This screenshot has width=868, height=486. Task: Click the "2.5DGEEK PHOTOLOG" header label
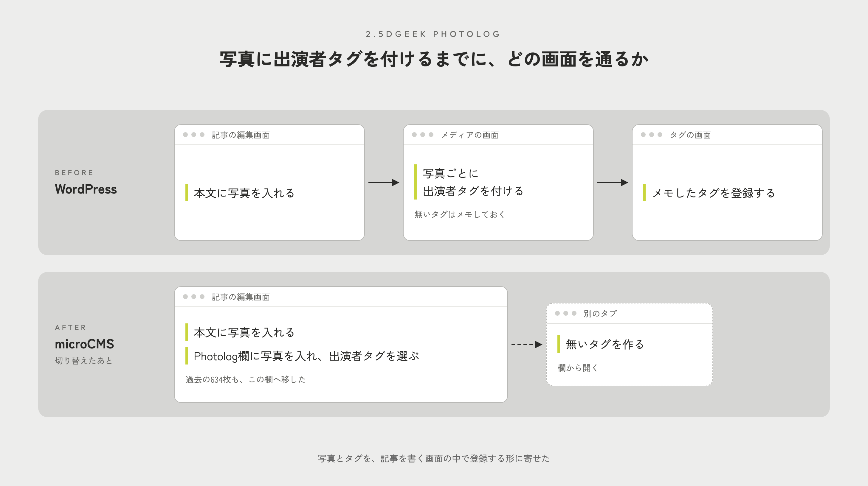tap(433, 34)
